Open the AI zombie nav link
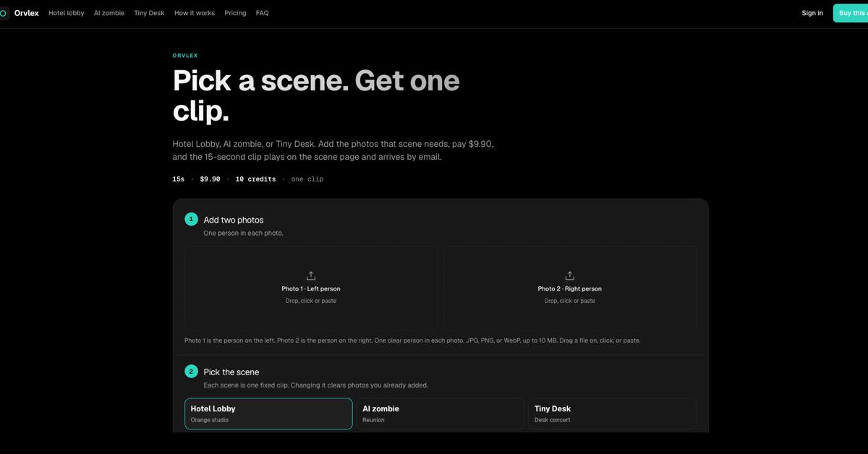 pyautogui.click(x=109, y=13)
